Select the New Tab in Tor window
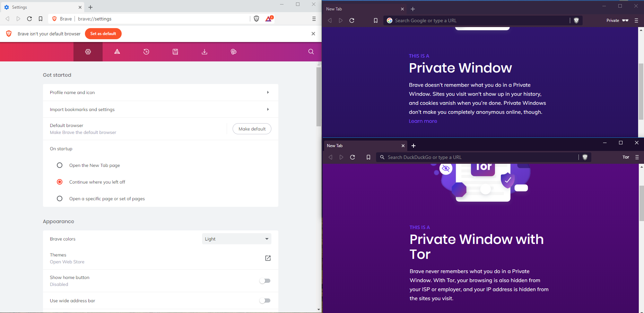 (366, 146)
